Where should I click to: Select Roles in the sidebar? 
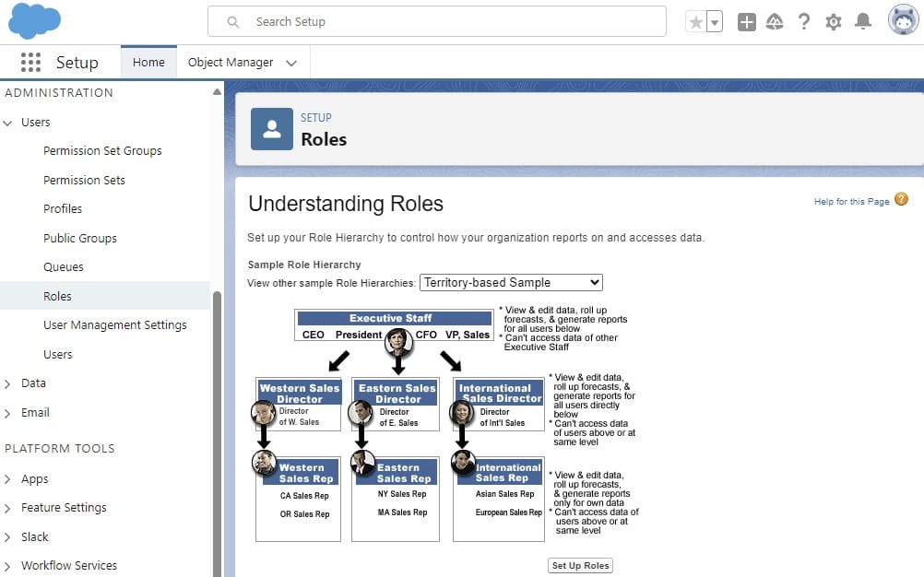(105, 296)
